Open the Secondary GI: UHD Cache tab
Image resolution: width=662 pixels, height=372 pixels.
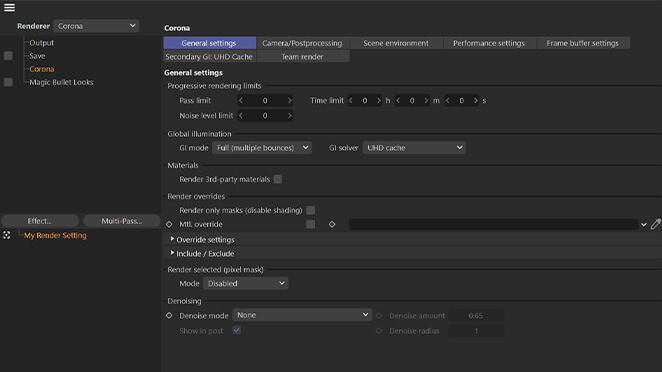coord(209,57)
